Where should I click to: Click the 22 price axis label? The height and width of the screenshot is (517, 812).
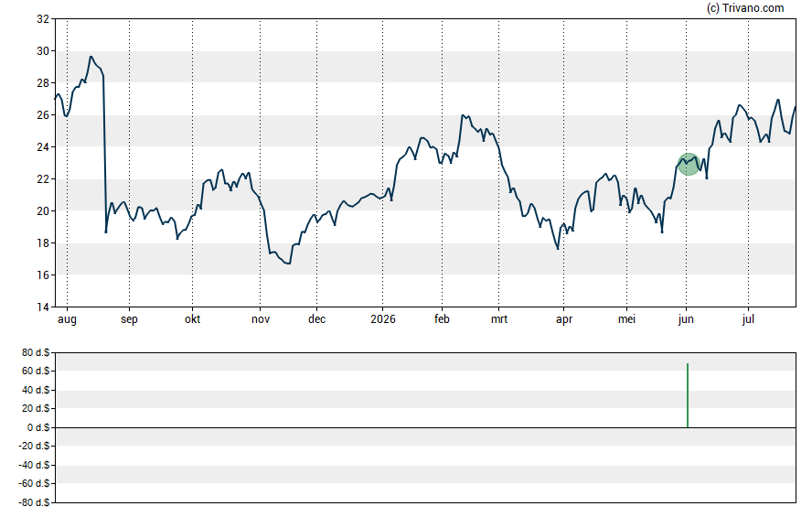coord(43,179)
